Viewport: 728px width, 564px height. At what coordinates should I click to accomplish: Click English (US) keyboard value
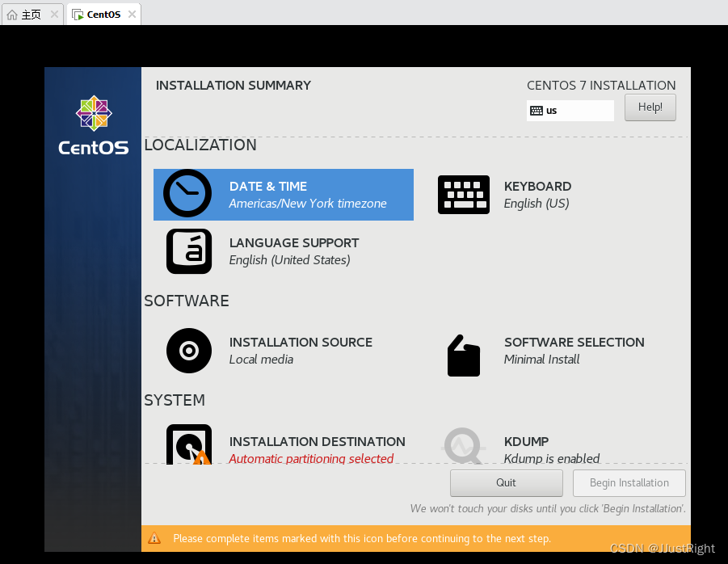(537, 204)
